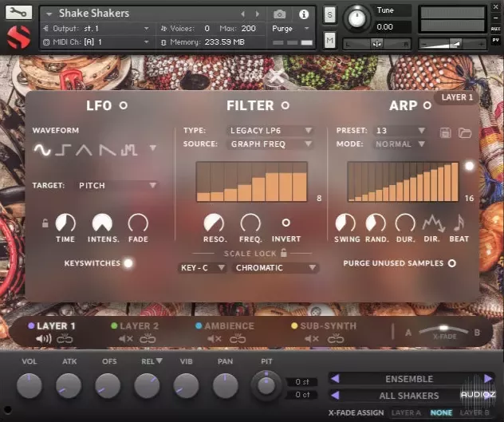Open the LFO waveform dropdown arrow
The image size is (504, 422).
point(153,148)
